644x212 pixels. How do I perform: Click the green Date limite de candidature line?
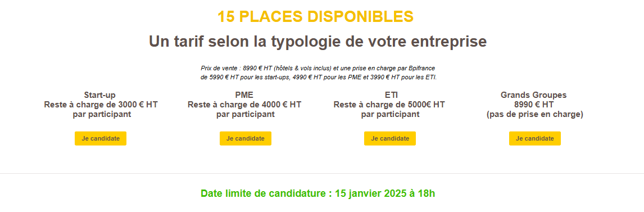(318, 193)
